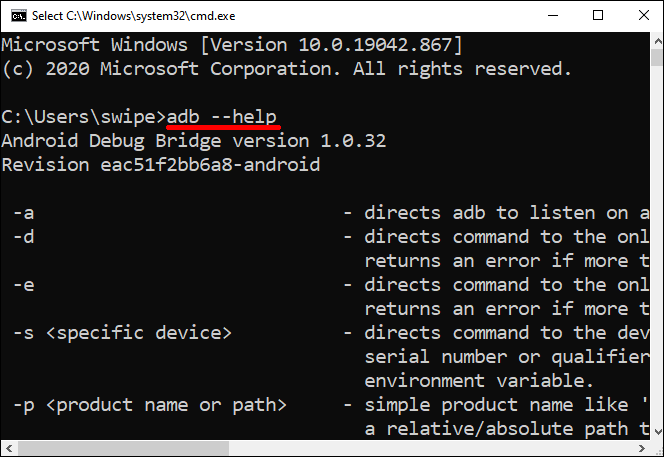Click the -p <product name or path> option
The width and height of the screenshot is (664, 457).
150,405
